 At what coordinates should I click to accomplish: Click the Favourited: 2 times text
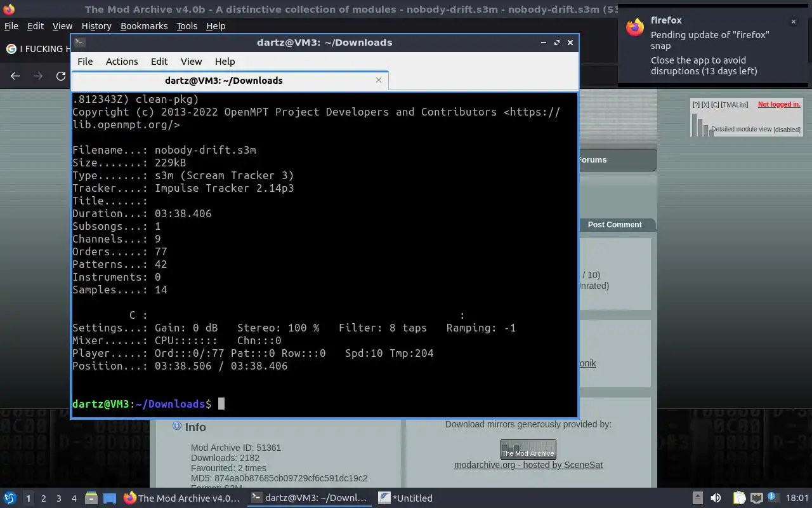tap(228, 468)
